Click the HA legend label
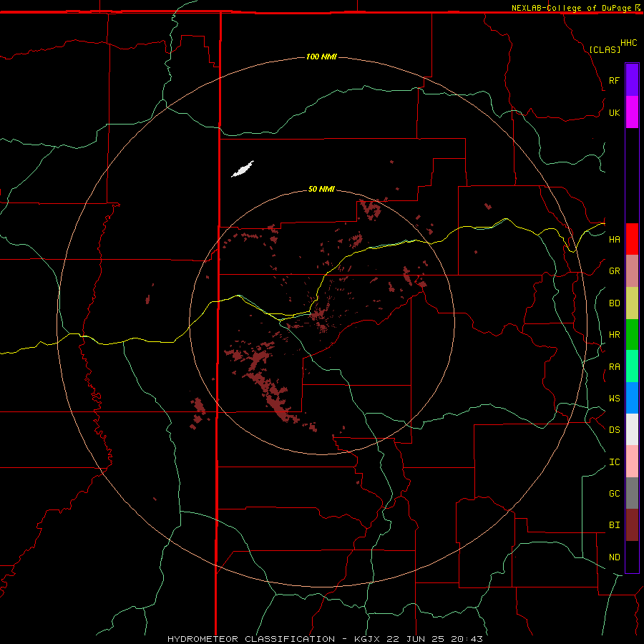This screenshot has height=644, width=644. click(x=614, y=239)
